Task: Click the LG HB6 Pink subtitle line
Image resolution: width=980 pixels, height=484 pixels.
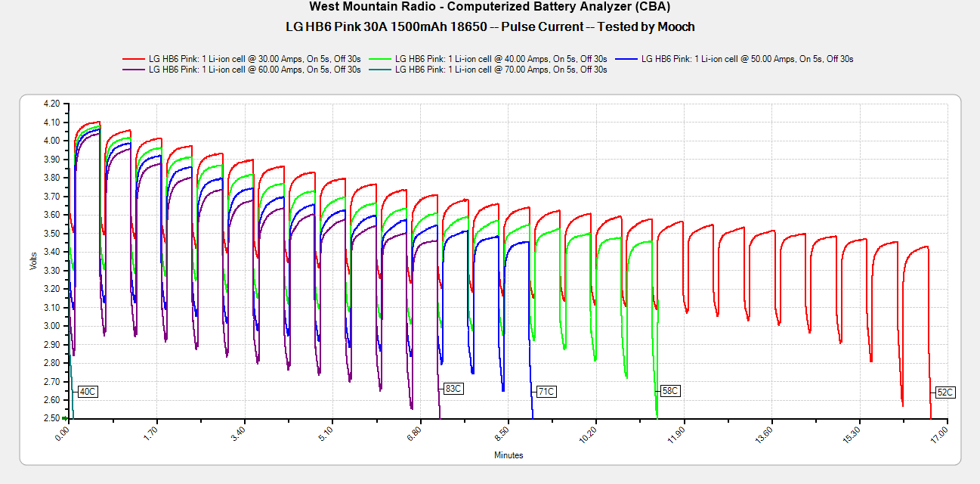Action: click(x=490, y=26)
